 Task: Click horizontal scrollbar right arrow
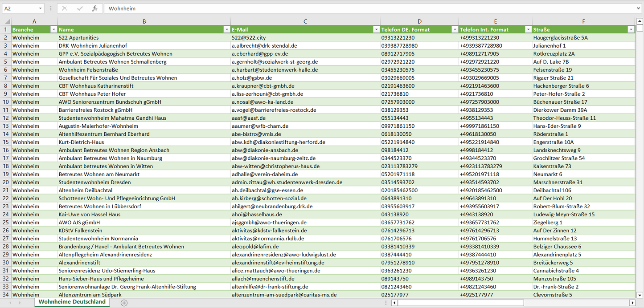[x=632, y=303]
